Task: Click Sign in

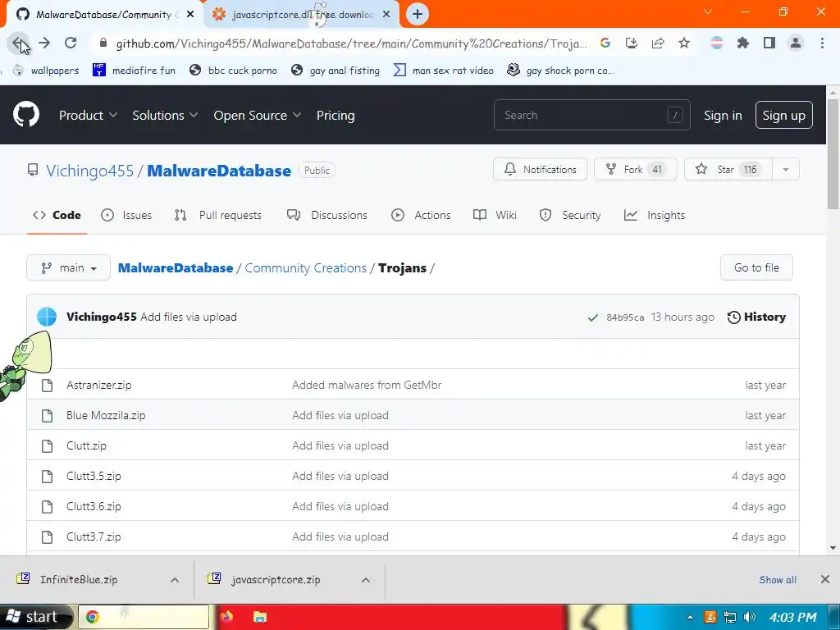Action: [x=723, y=115]
